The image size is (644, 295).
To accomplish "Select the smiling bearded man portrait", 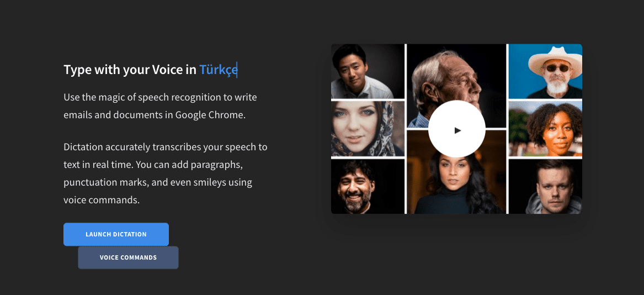I will click(368, 186).
